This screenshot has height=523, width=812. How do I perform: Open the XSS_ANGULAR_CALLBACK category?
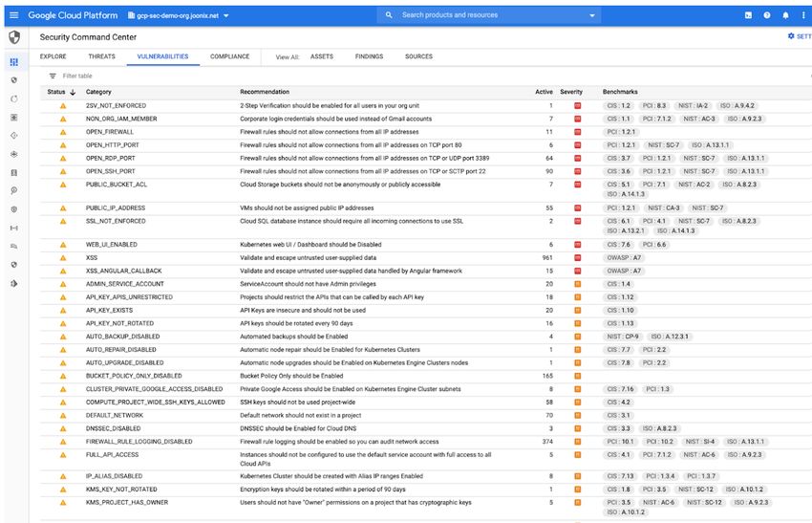pyautogui.click(x=124, y=272)
